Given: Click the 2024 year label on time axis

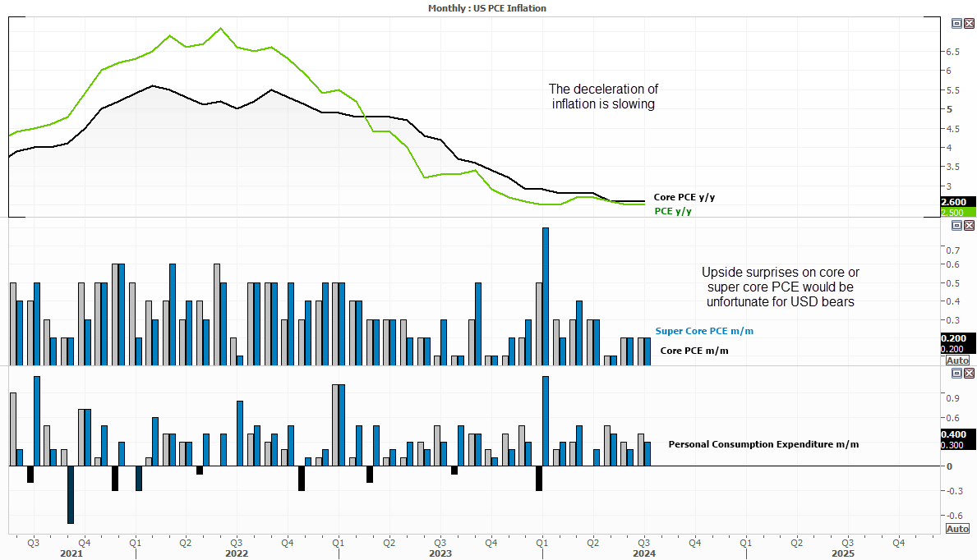Looking at the screenshot, I should (643, 553).
